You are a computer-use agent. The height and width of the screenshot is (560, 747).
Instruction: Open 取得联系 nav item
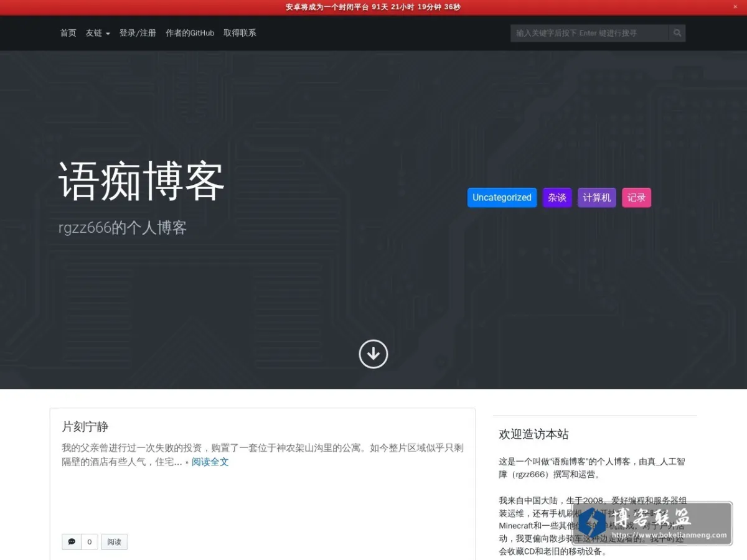[x=240, y=33]
